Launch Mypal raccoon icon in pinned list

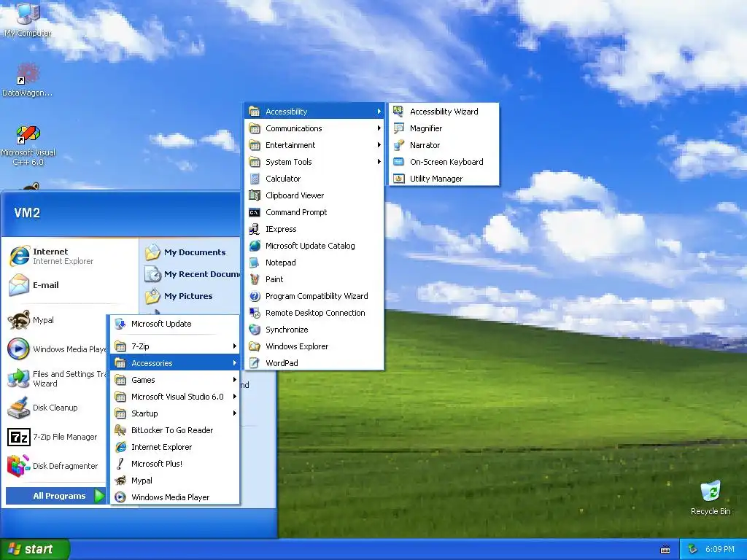18,320
